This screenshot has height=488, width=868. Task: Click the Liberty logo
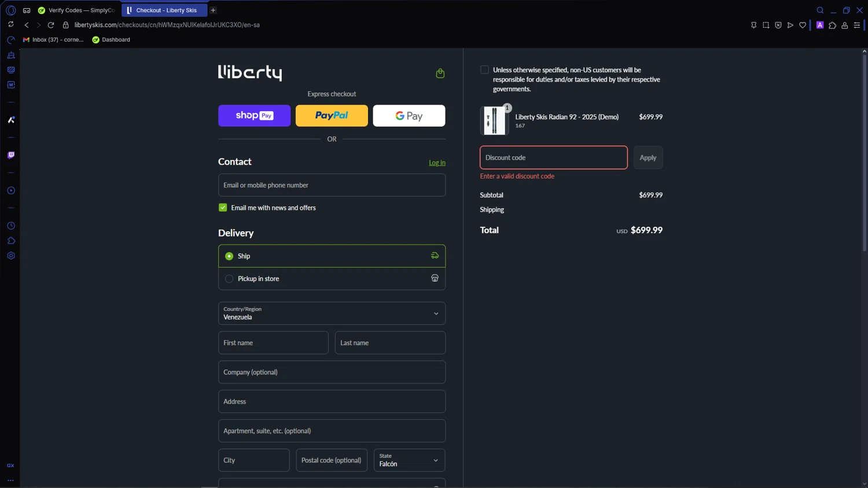(x=250, y=73)
